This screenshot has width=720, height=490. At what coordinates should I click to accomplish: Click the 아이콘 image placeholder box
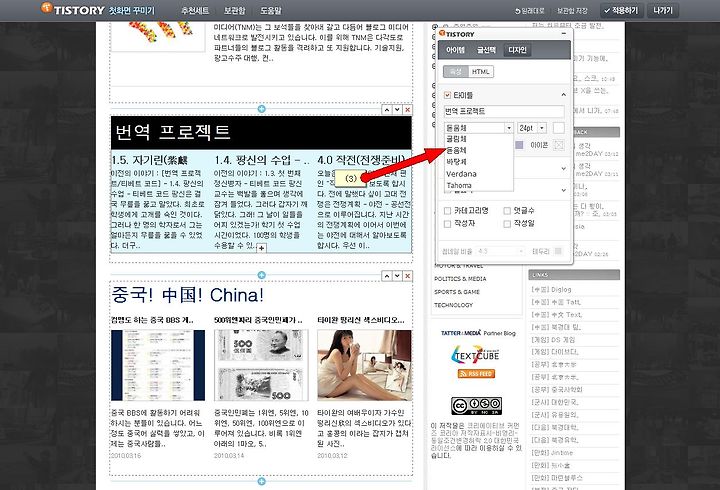click(x=558, y=145)
